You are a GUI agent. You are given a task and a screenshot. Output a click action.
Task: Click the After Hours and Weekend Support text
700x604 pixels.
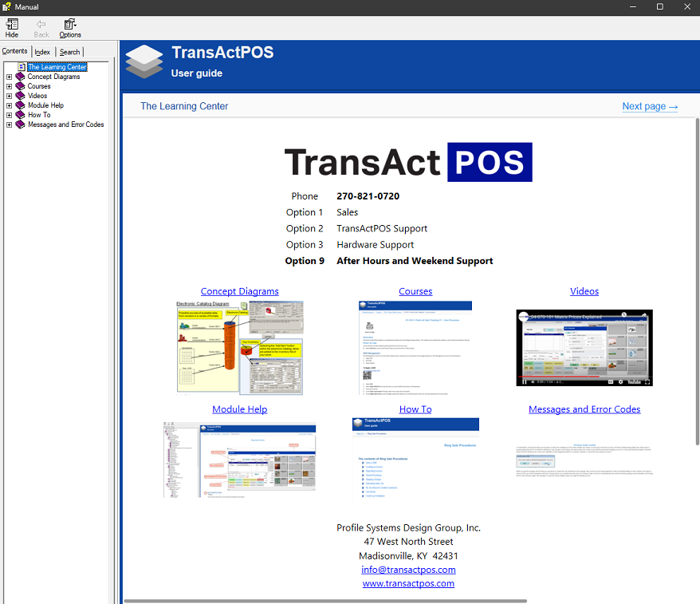click(x=415, y=261)
